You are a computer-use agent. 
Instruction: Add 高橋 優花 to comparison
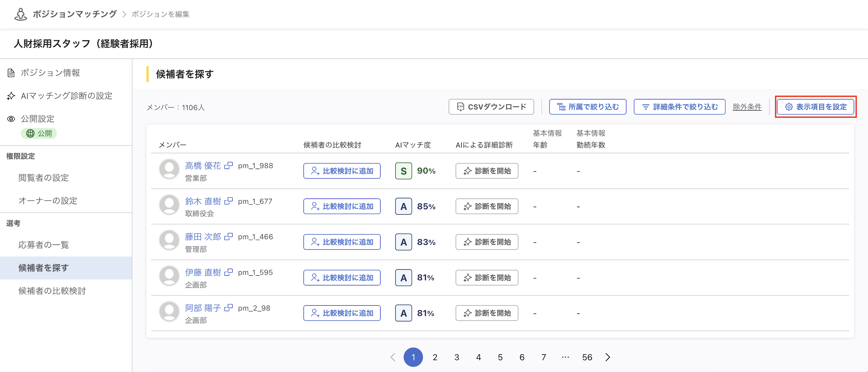point(342,171)
